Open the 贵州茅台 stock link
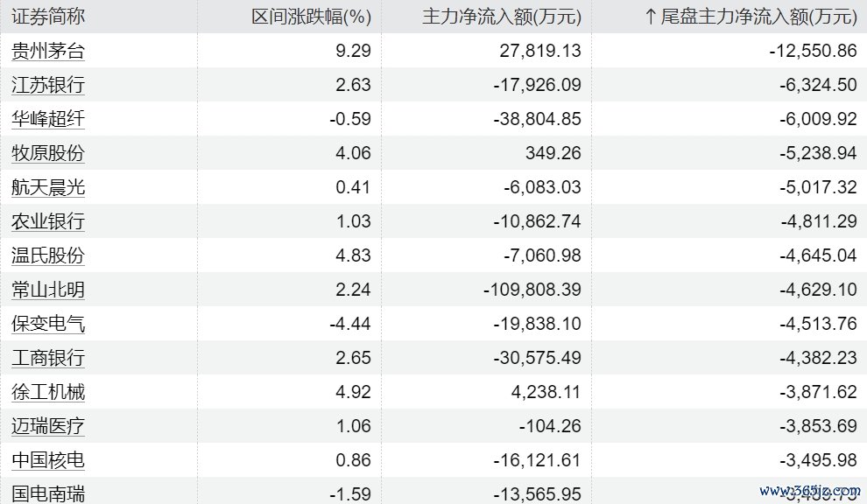Screen dimensions: 867x504 [48, 51]
